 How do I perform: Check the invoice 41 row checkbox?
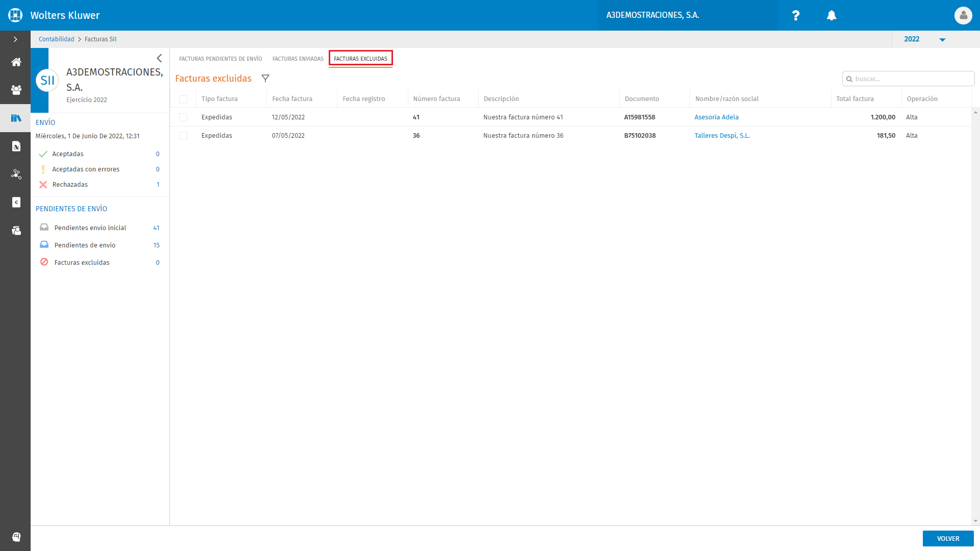point(183,117)
